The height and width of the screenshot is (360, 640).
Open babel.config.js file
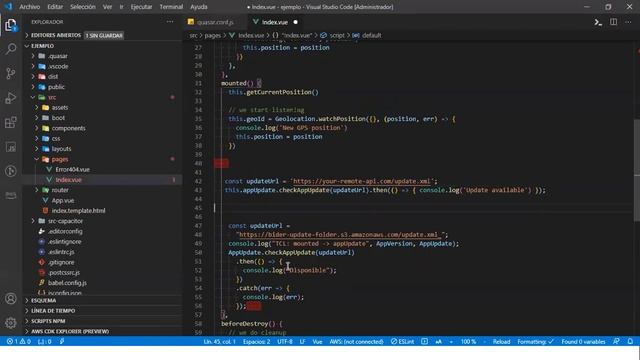pos(67,282)
